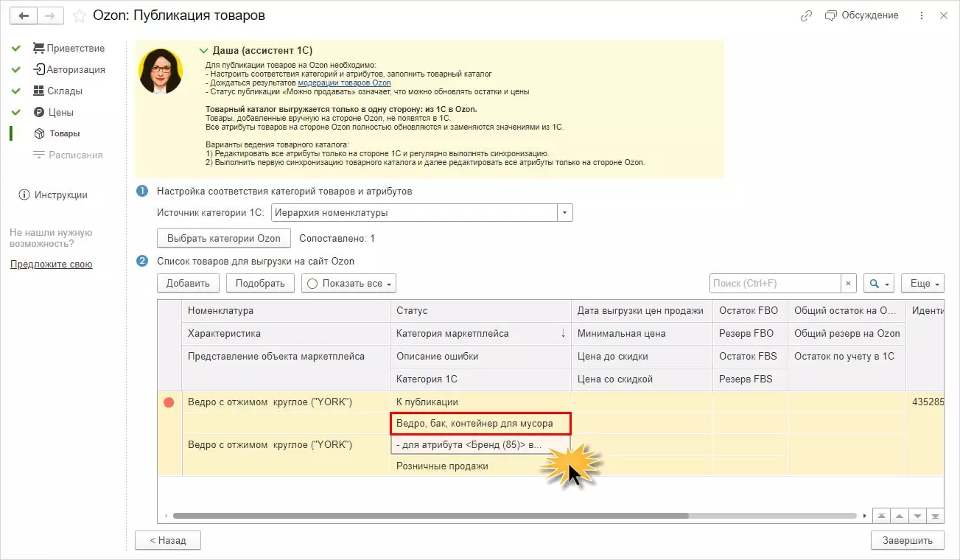Click the Описание ошибки header
The image size is (960, 560).
pyautogui.click(x=480, y=357)
